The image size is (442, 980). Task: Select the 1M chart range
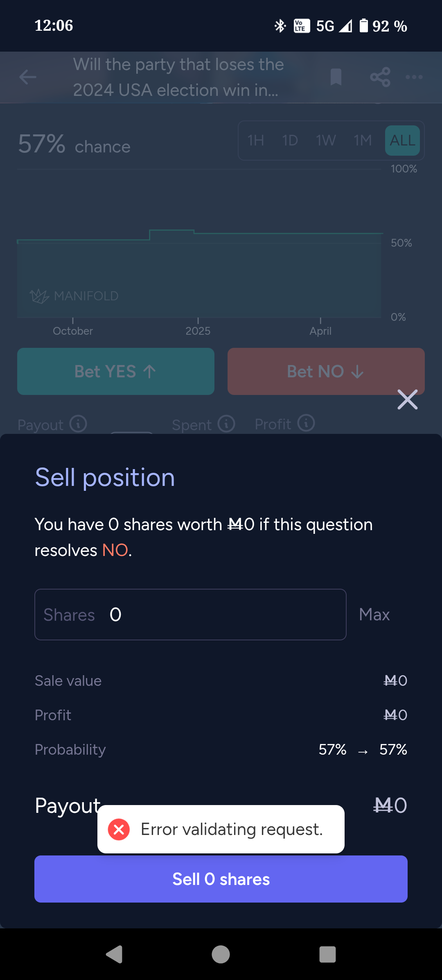[363, 141]
